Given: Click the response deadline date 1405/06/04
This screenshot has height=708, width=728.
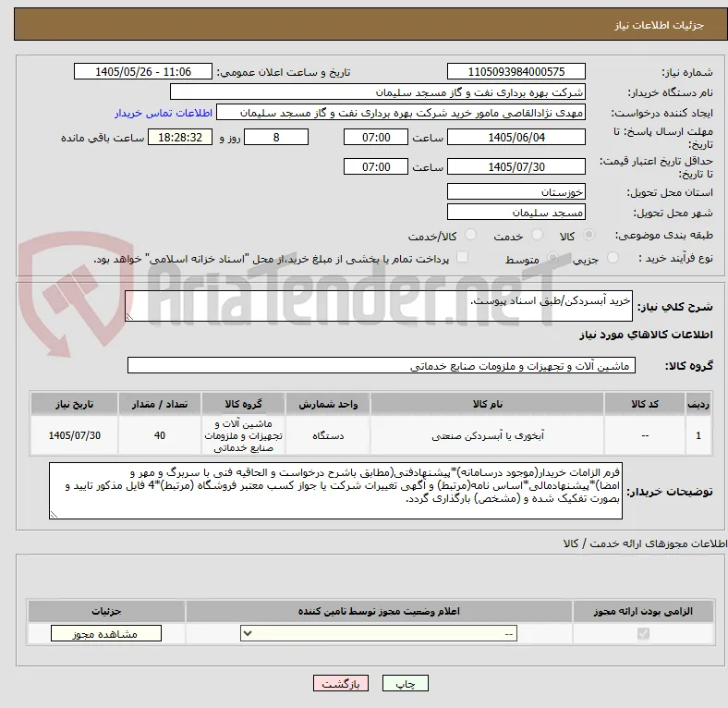Looking at the screenshot, I should (516, 137).
